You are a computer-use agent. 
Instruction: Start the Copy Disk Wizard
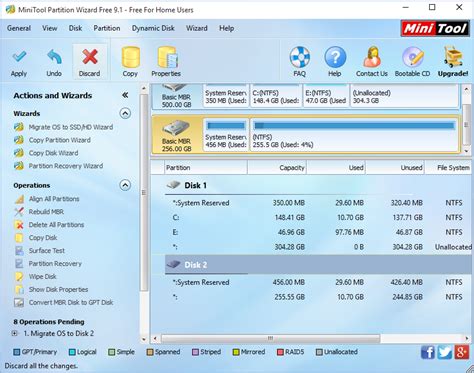[x=53, y=153]
